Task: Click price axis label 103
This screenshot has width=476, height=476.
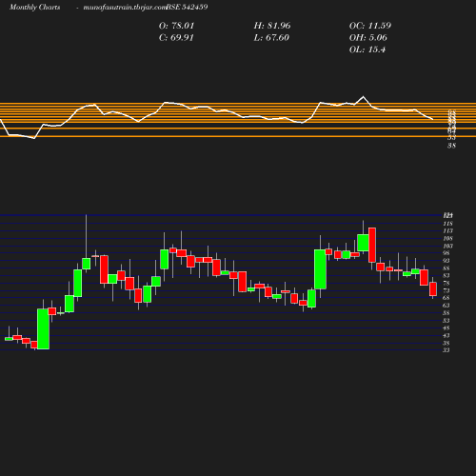Action: pyautogui.click(x=448, y=246)
